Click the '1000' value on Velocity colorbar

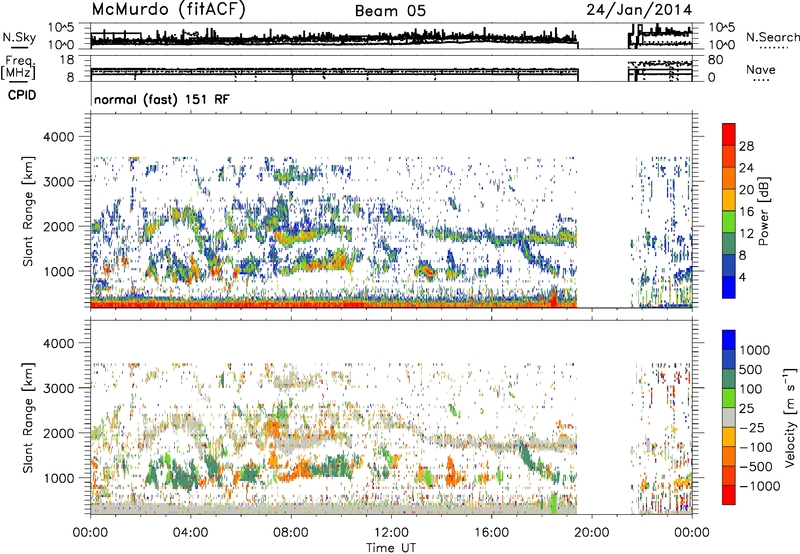click(x=755, y=350)
